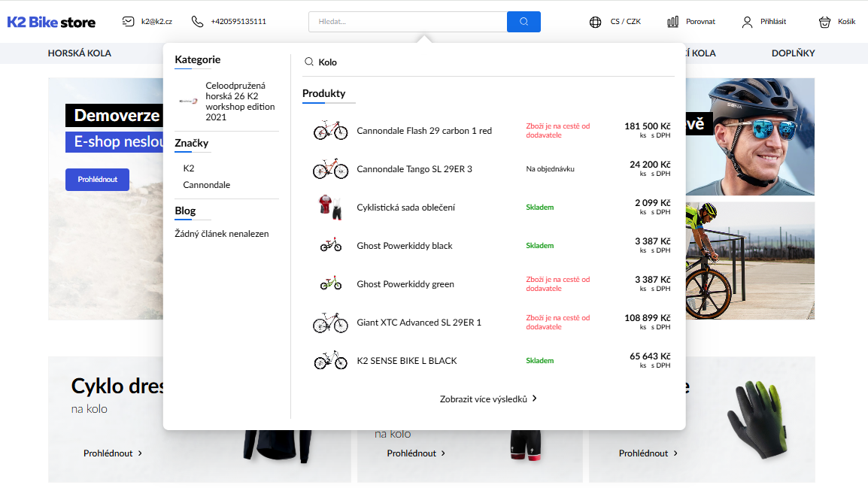This screenshot has width=868, height=488.
Task: Click category thumbnail of workshop edition bike
Action: pyautogui.click(x=188, y=102)
